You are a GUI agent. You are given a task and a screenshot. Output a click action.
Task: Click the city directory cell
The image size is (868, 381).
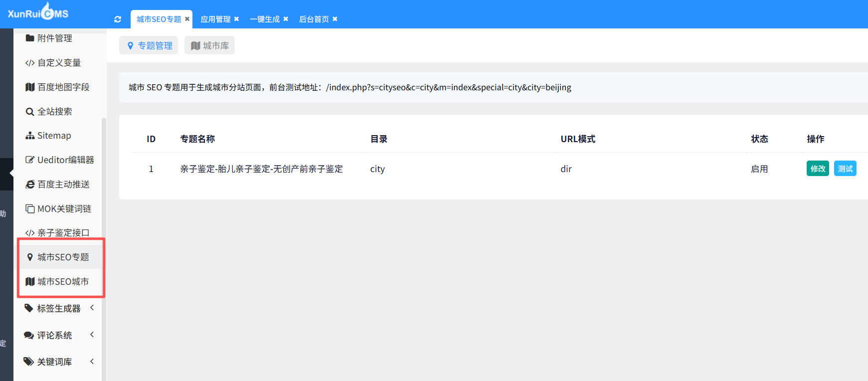(377, 169)
